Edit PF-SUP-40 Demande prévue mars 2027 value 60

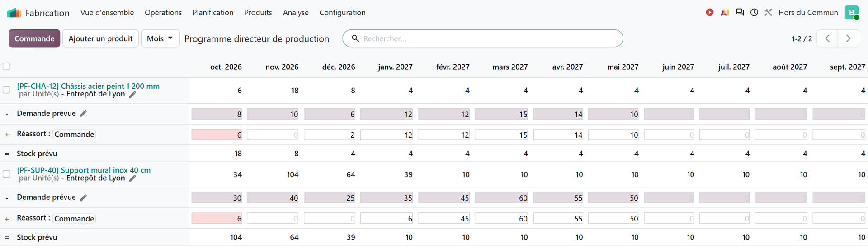[x=501, y=198]
